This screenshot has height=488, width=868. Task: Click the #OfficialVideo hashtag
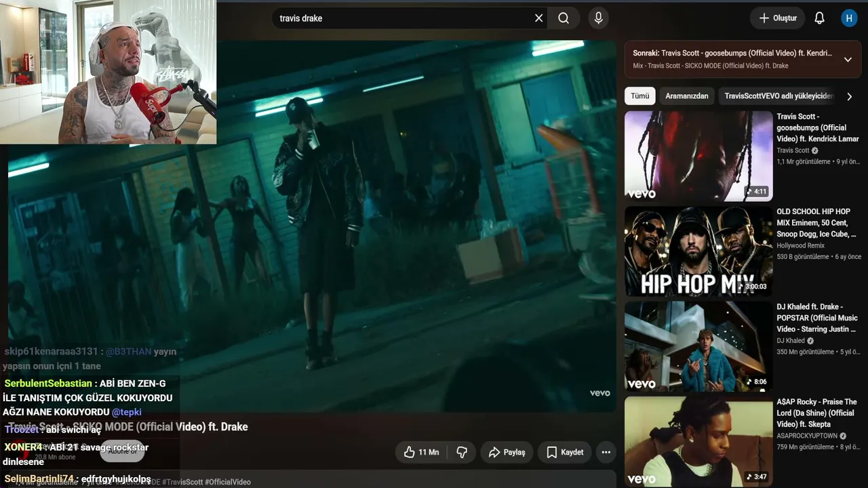228,482
